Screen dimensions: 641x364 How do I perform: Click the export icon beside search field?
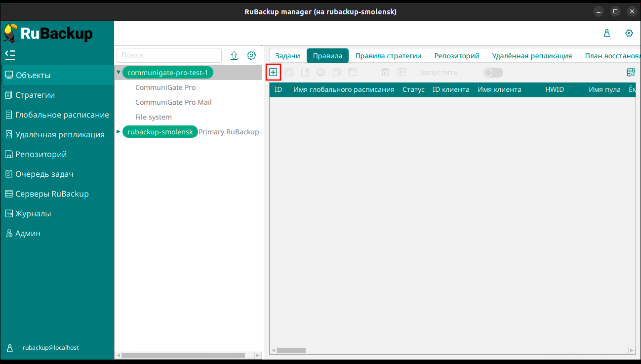point(234,55)
